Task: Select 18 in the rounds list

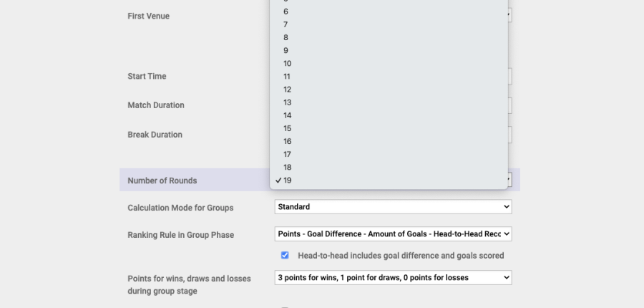Action: point(288,167)
